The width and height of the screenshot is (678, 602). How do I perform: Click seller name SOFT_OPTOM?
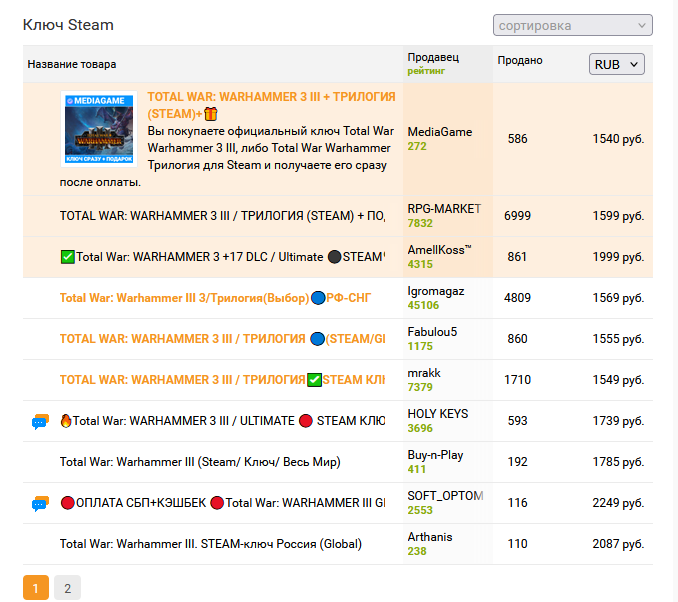(x=445, y=496)
